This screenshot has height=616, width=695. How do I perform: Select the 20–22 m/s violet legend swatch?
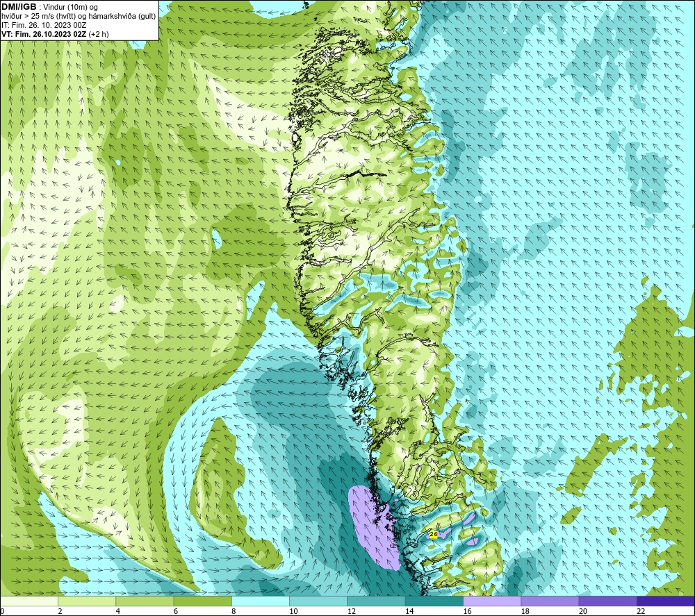[607, 601]
